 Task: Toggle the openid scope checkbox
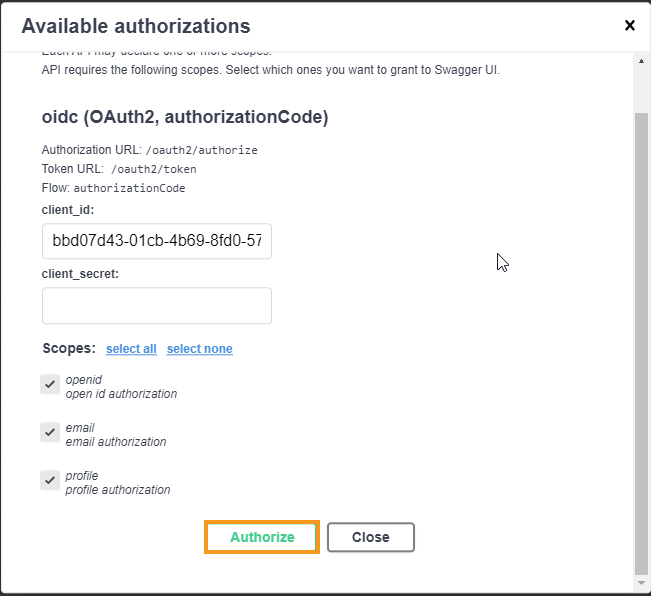coord(50,385)
